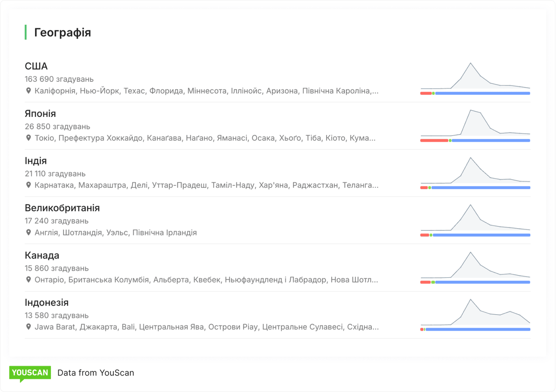
Task: Click the YouScan logo badge
Action: coord(30,373)
